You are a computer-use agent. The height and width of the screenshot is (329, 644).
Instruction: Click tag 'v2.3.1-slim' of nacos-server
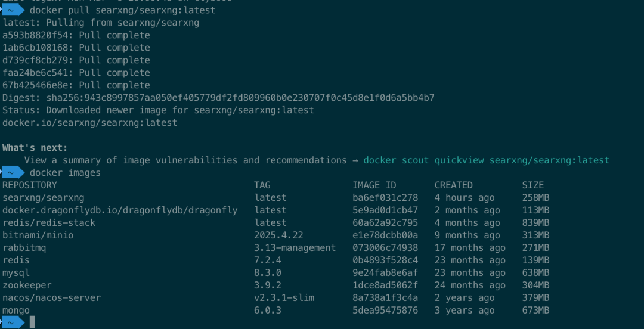284,298
